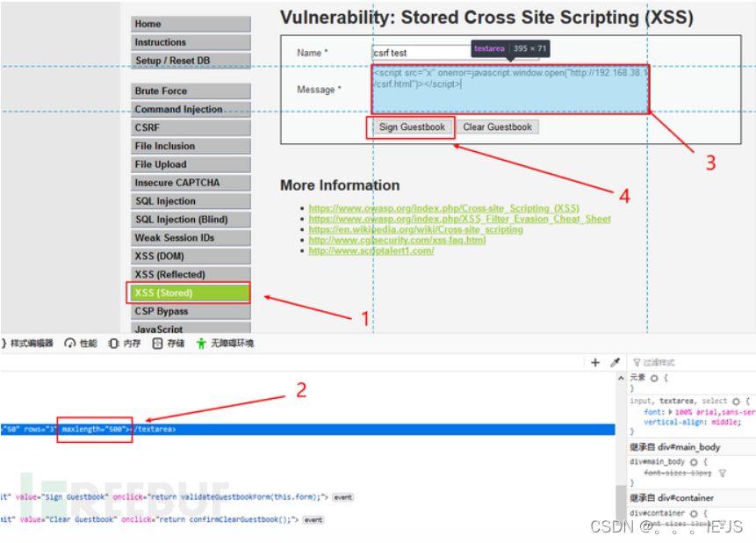
Task: Open the scriptalert1.com link
Action: click(x=371, y=250)
